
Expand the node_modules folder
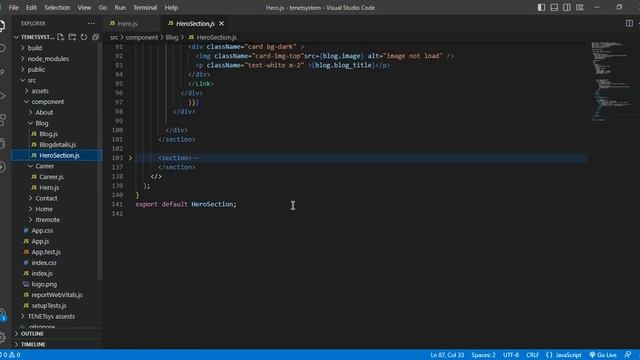[48, 59]
